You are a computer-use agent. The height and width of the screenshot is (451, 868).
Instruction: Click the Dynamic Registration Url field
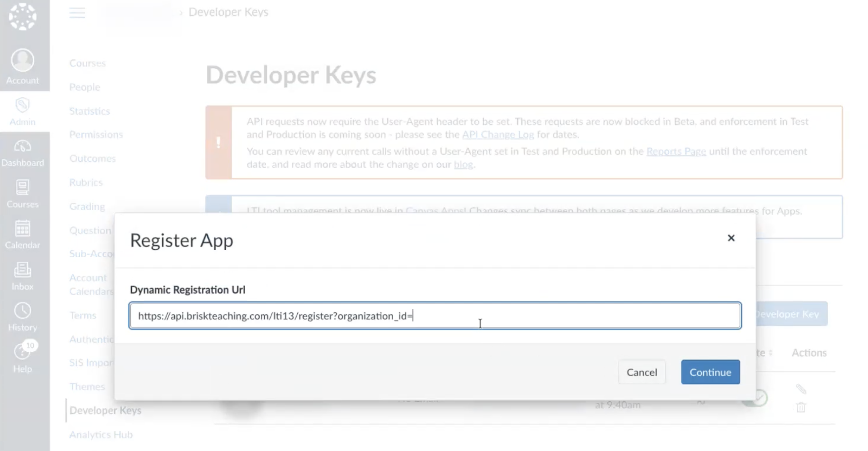pos(435,316)
